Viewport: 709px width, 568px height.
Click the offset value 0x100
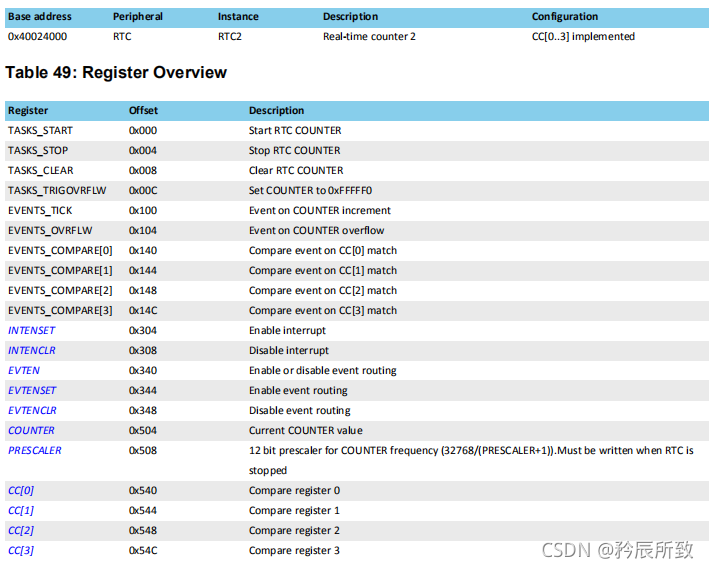click(143, 211)
